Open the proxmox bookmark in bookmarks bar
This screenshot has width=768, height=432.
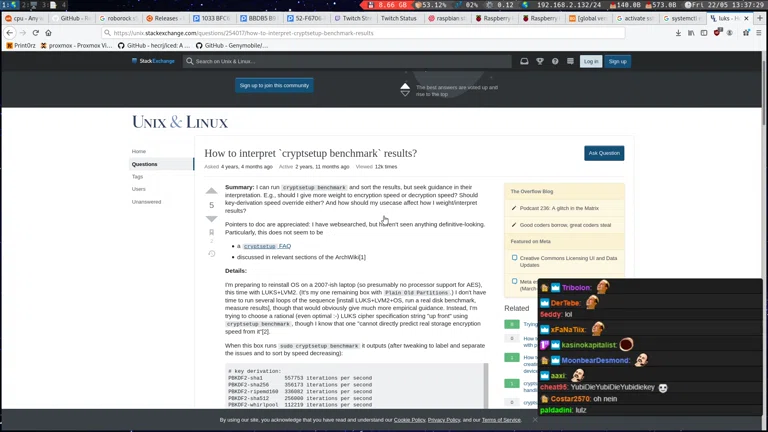click(78, 45)
